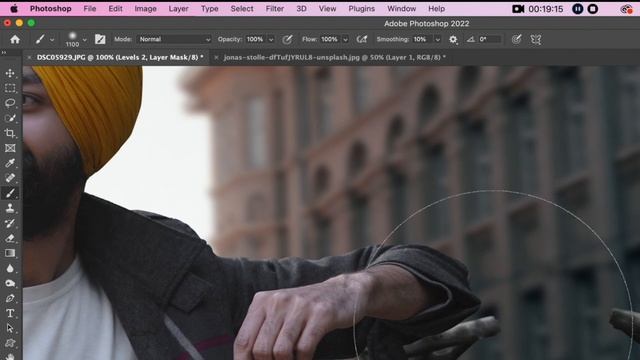Select the History Brush tool
This screenshot has height=360, width=640.
pyautogui.click(x=10, y=223)
